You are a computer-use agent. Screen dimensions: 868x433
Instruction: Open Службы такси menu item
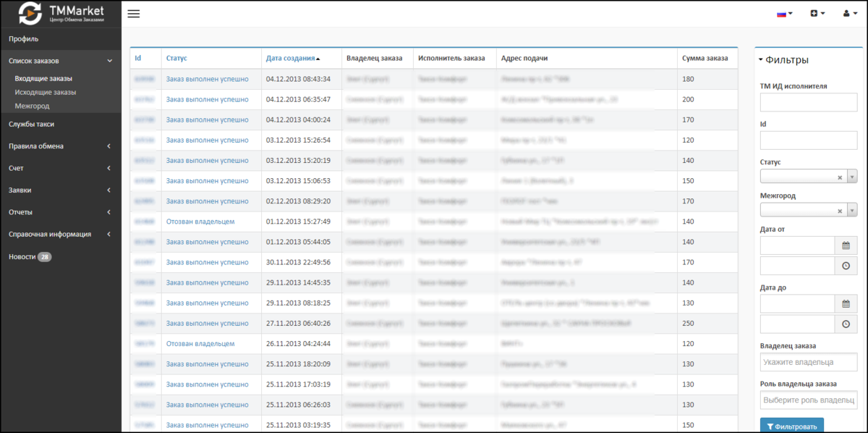31,124
